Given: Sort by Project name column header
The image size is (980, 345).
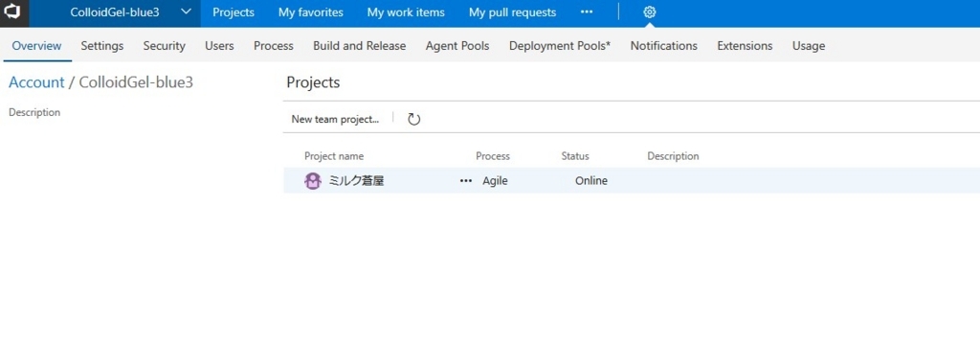Looking at the screenshot, I should [x=334, y=156].
